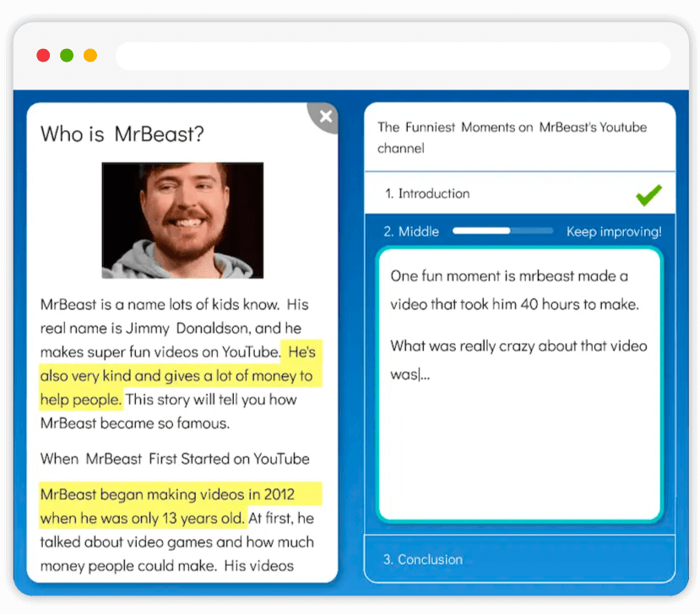Click the red window dot
Image resolution: width=700 pixels, height=614 pixels.
[x=43, y=56]
